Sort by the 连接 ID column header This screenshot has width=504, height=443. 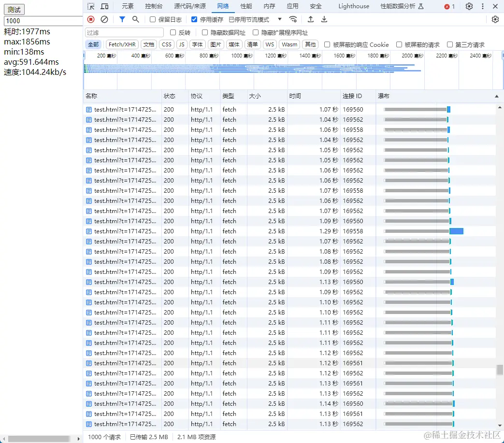358,96
